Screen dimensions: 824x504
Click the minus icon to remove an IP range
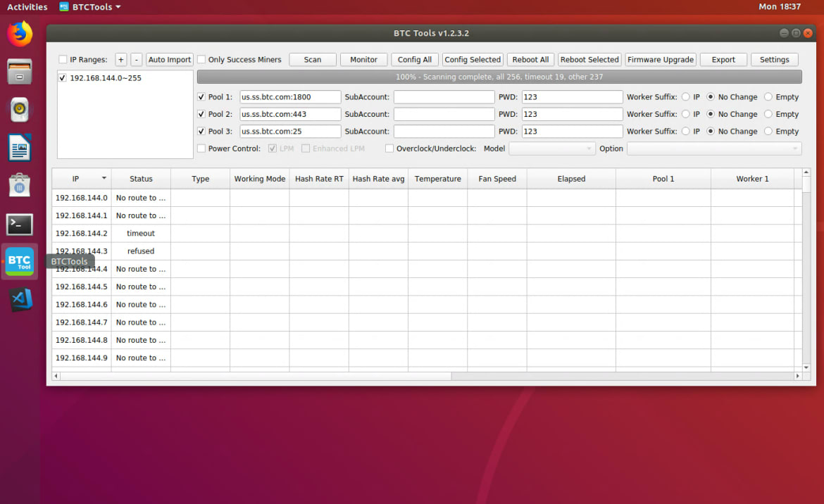(136, 59)
